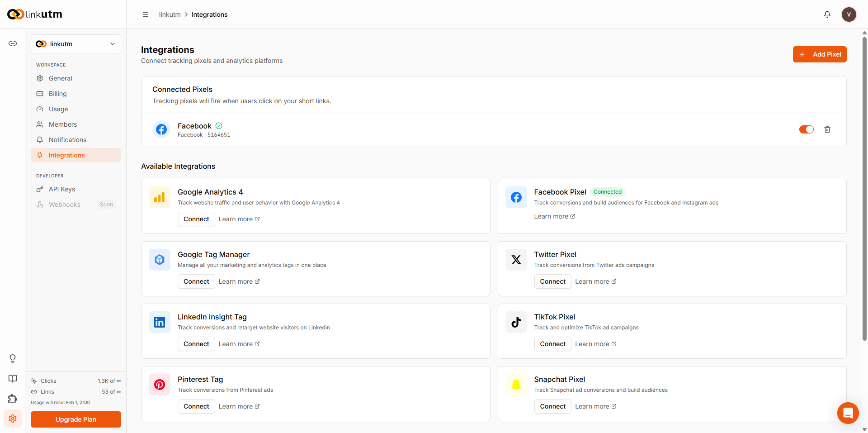
Task: Open Learn more link for Pinterest Tag
Action: [239, 406]
